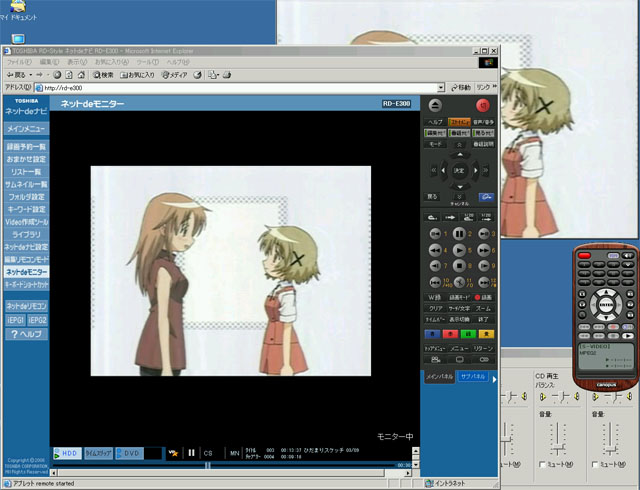The width and height of the screenshot is (640, 490).
Task: Click the slow forward button beside 9
Action: [x=484, y=265]
